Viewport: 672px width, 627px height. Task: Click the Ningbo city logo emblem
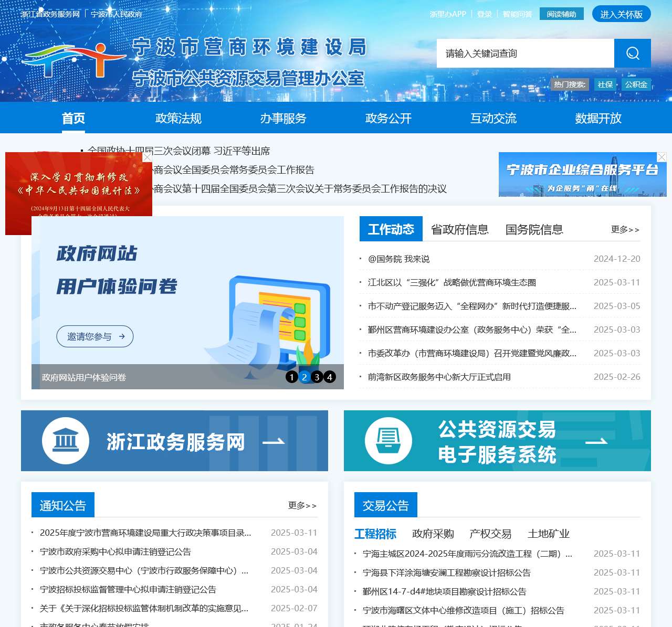(73, 60)
